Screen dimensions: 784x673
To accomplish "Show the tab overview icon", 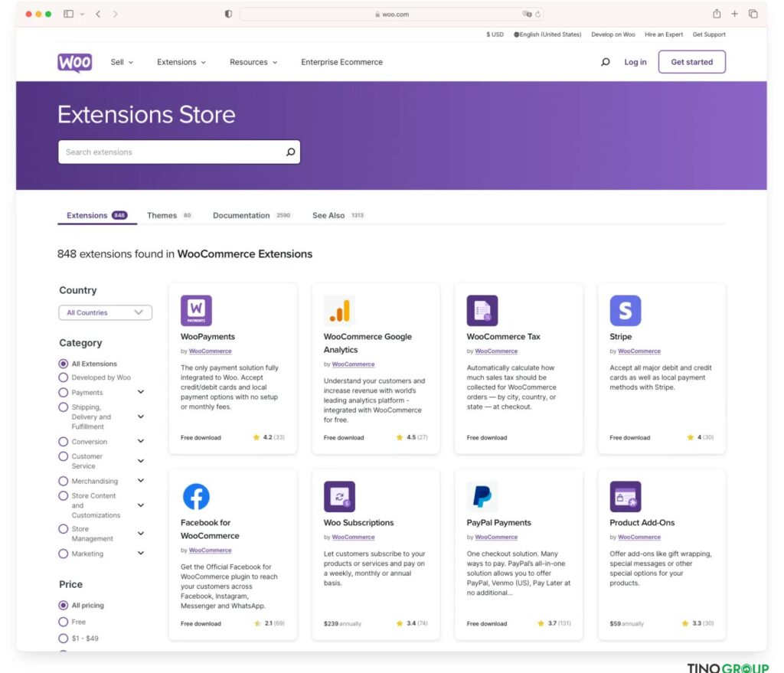I will [x=753, y=14].
